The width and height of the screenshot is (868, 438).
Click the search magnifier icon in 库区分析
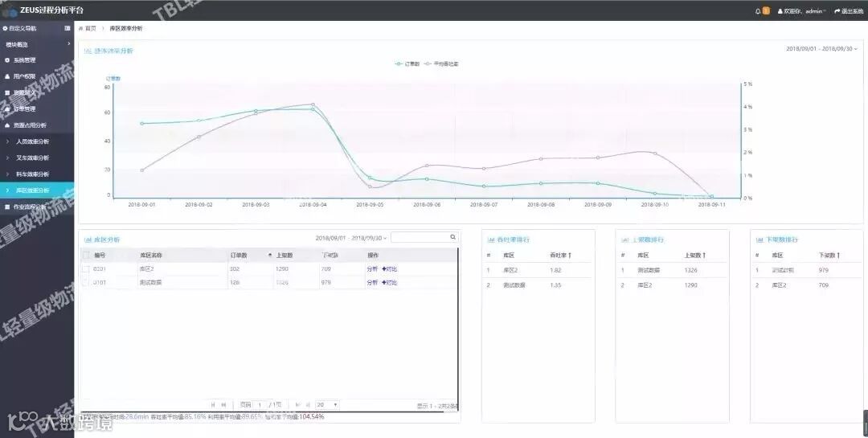coord(452,237)
